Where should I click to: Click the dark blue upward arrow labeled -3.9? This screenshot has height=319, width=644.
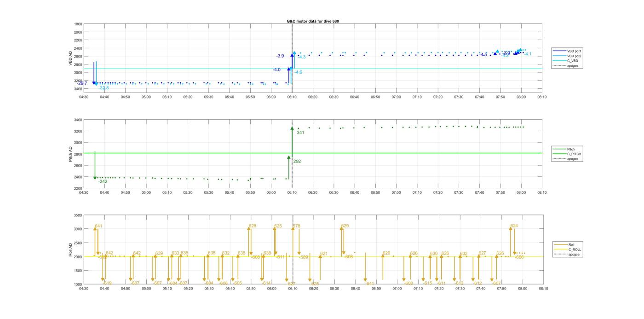click(x=292, y=61)
